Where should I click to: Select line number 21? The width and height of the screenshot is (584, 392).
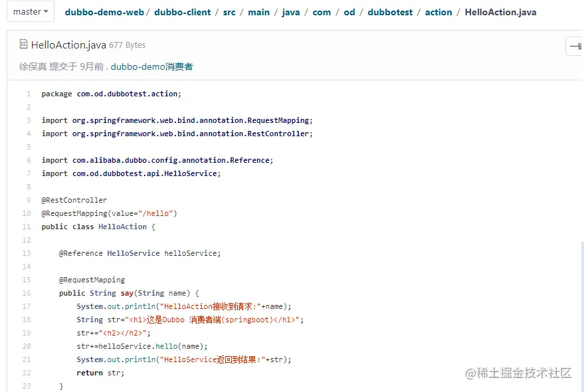click(x=27, y=359)
